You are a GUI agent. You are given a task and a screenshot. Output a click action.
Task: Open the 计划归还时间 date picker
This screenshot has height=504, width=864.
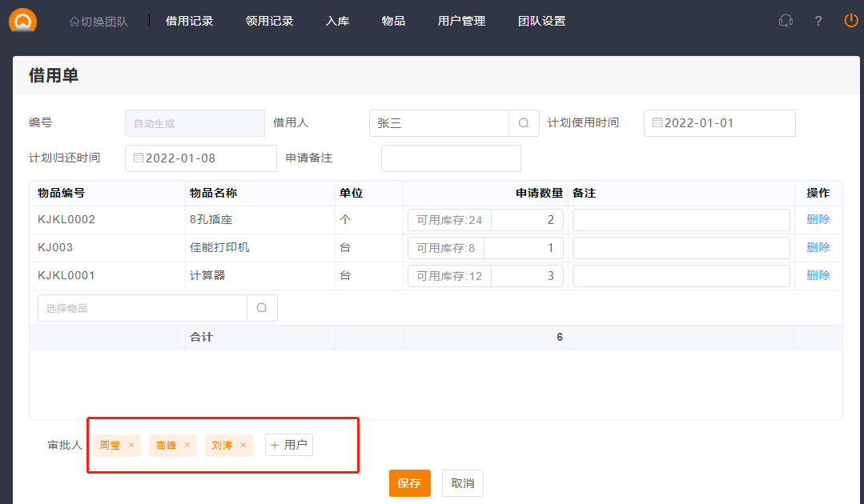200,158
